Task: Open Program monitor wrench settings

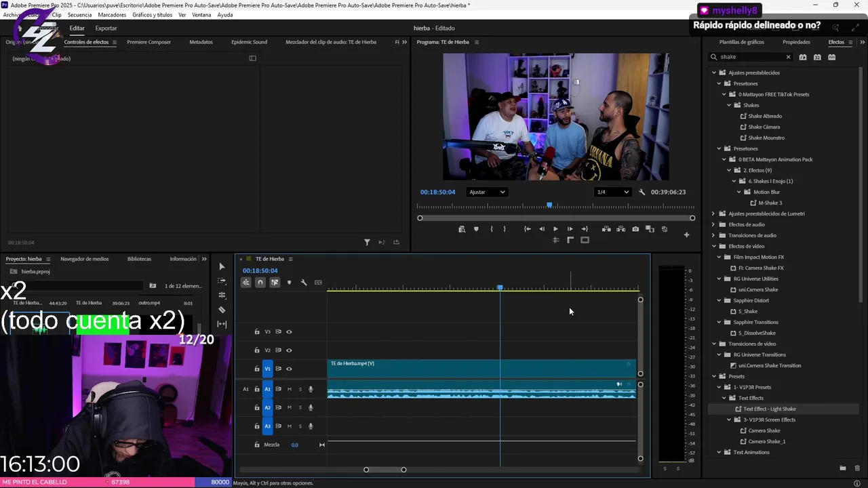Action: [x=642, y=192]
